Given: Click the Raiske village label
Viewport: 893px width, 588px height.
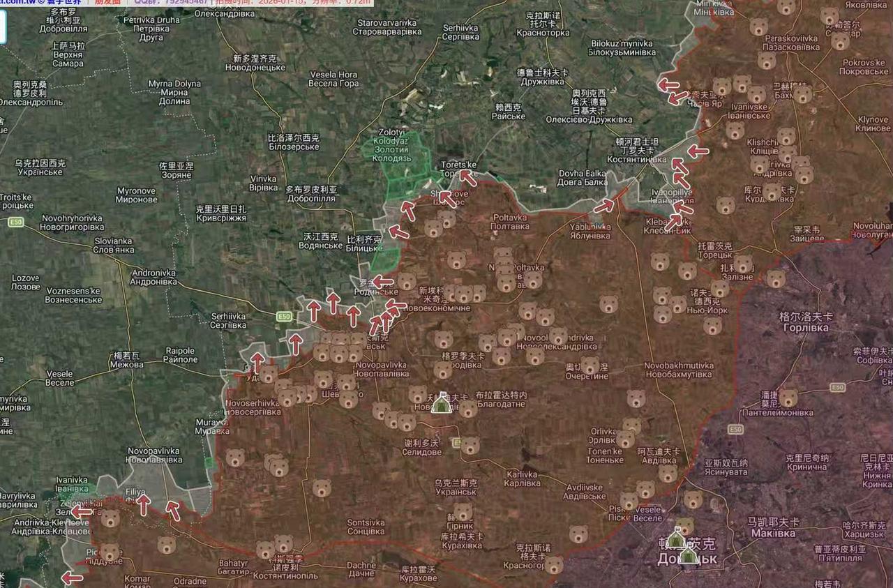Looking at the screenshot, I should 509,112.
